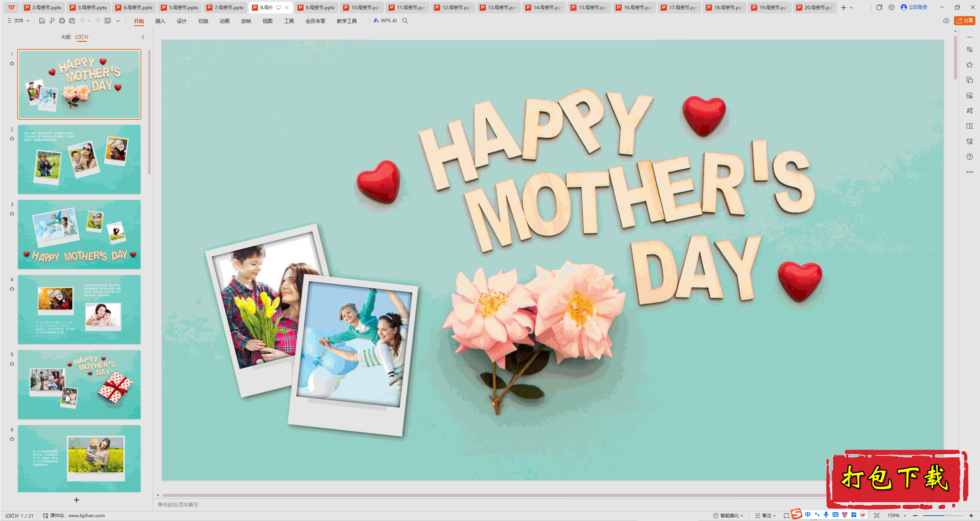Switch to the 设计 ribbon tab
The image size is (980, 521).
click(181, 21)
